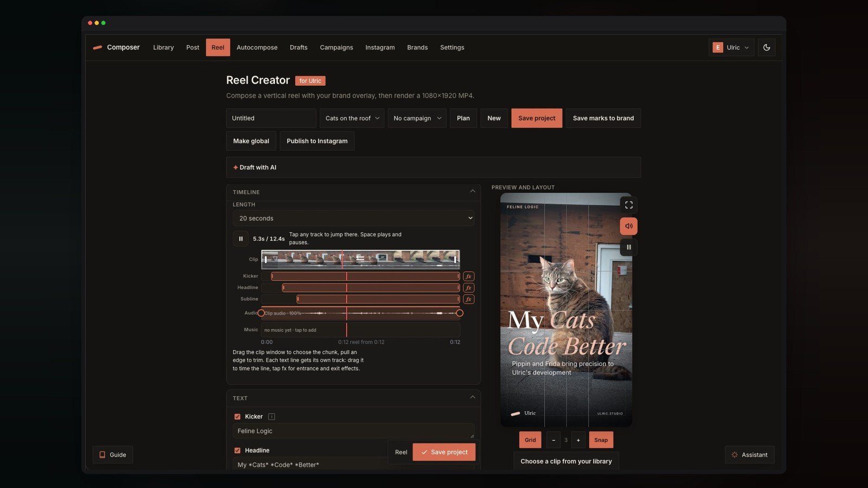Image resolution: width=868 pixels, height=488 pixels.
Task: Switch to the Post tab
Action: tap(193, 48)
